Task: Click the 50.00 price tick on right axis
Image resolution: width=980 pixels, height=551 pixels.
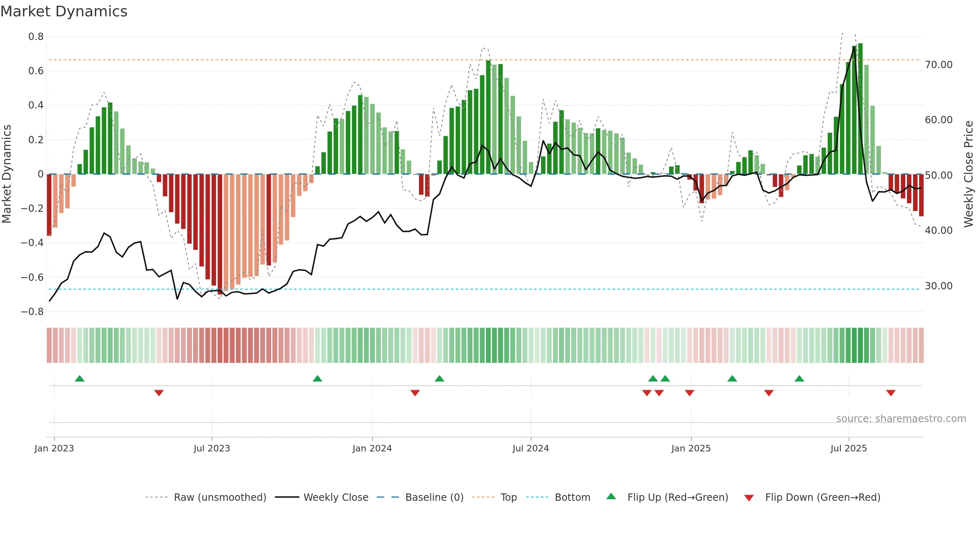Action: pyautogui.click(x=939, y=176)
